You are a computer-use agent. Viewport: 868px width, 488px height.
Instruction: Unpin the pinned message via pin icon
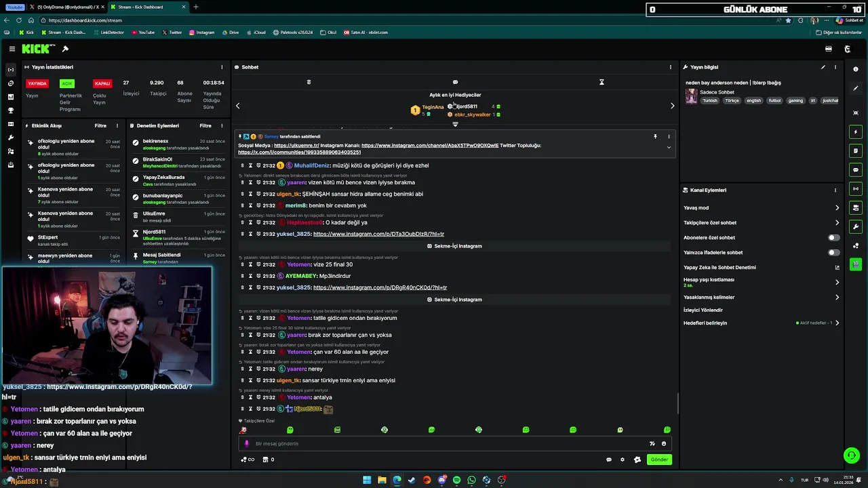tap(655, 136)
